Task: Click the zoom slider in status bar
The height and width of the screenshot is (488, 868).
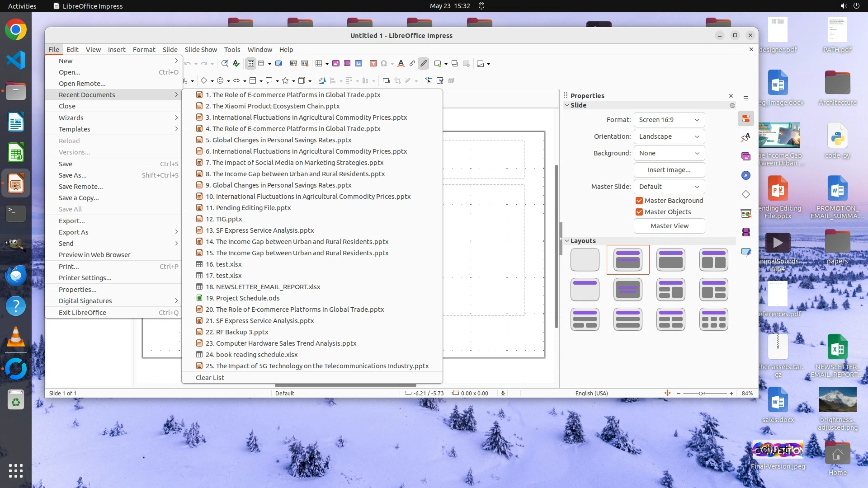Action: [701, 394]
